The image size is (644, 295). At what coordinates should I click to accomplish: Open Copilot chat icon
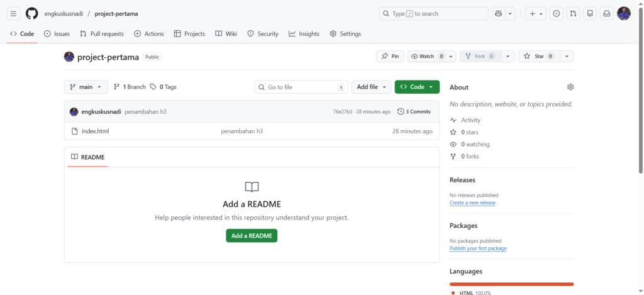click(x=499, y=13)
